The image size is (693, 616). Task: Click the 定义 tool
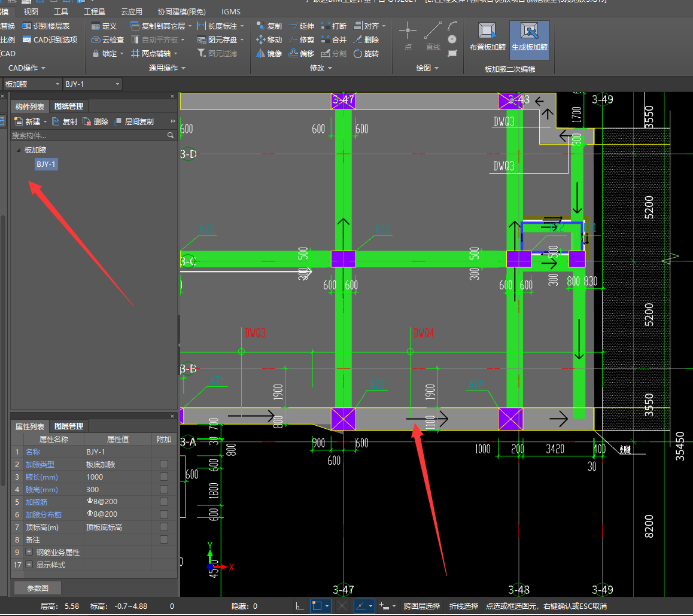tap(104, 26)
